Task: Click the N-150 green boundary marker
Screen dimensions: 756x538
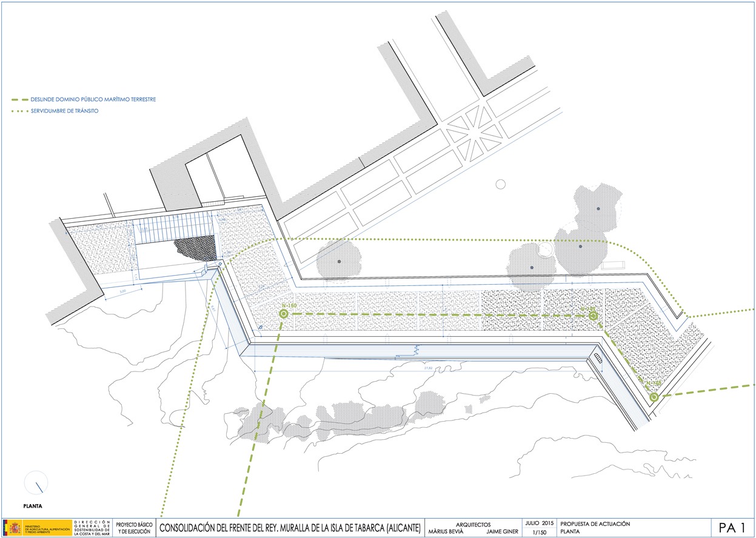Action: point(283,314)
